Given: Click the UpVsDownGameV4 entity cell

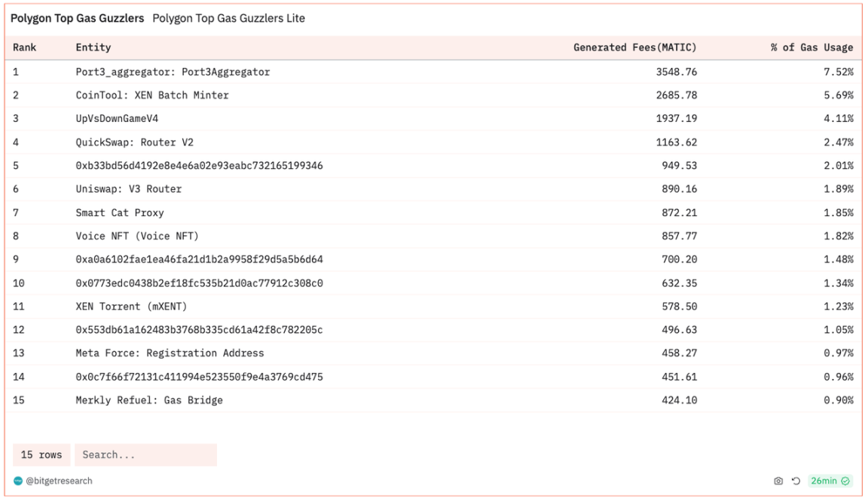Looking at the screenshot, I should click(x=117, y=118).
